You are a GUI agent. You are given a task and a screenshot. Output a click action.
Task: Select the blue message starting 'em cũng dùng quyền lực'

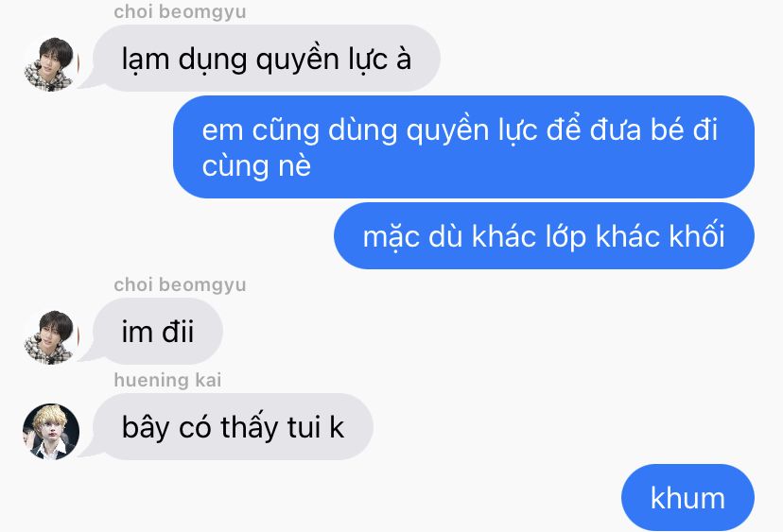(463, 146)
